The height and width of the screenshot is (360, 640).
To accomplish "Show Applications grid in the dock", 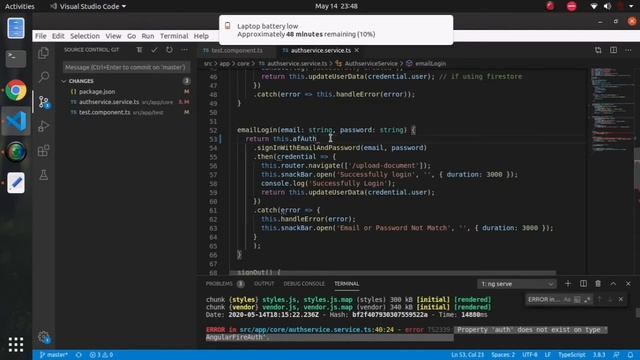I will click(x=16, y=344).
